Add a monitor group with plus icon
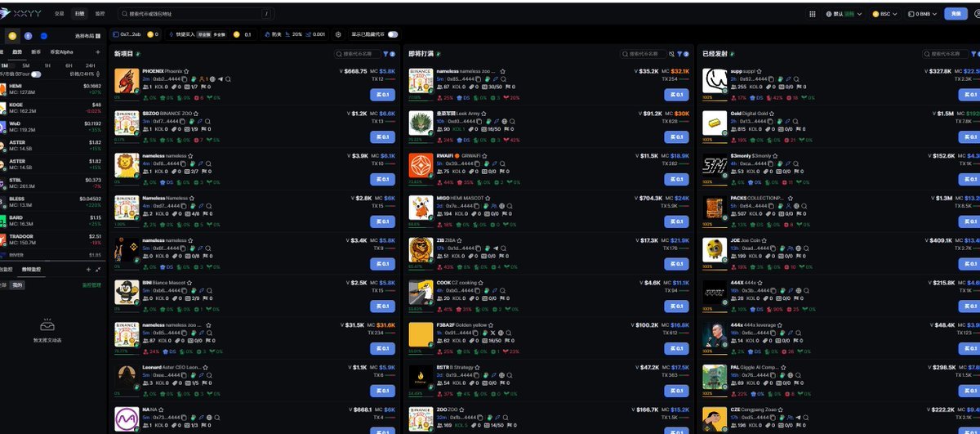This screenshot has height=434, width=980. 88,269
